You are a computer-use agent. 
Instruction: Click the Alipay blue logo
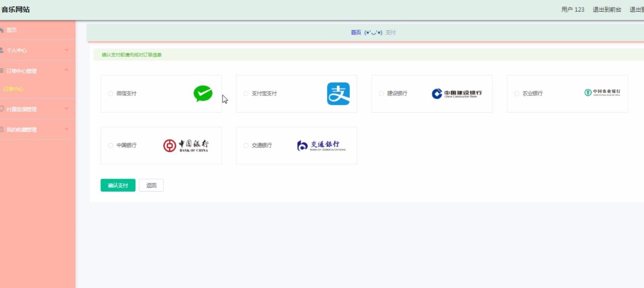point(338,93)
